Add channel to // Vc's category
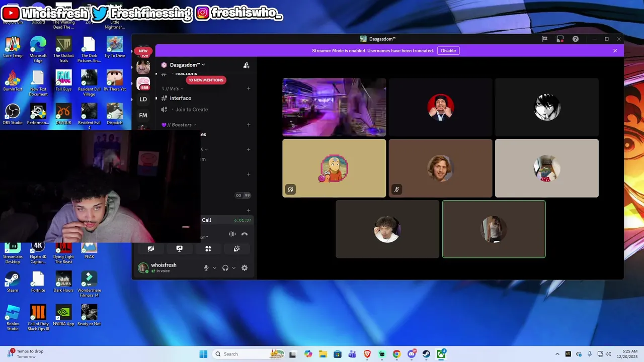 pyautogui.click(x=249, y=88)
